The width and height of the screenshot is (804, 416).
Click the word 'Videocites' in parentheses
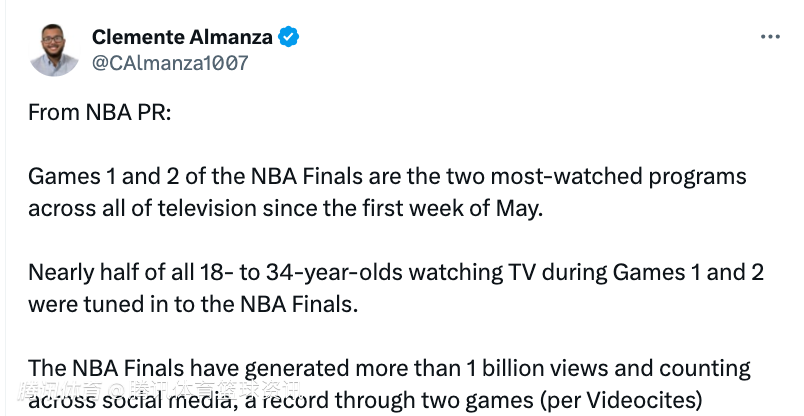[x=640, y=401]
